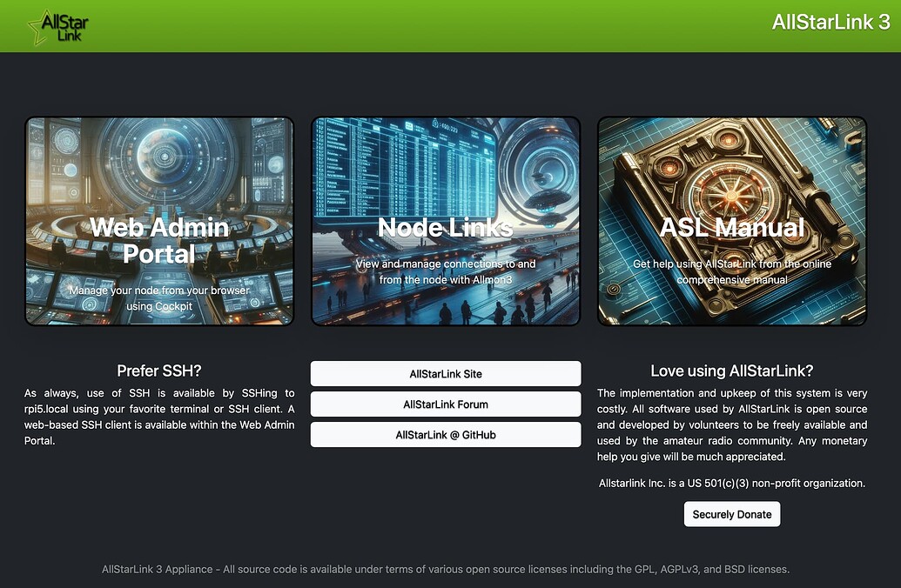The width and height of the screenshot is (901, 588).
Task: Click the footer open source license notice
Action: pos(445,570)
